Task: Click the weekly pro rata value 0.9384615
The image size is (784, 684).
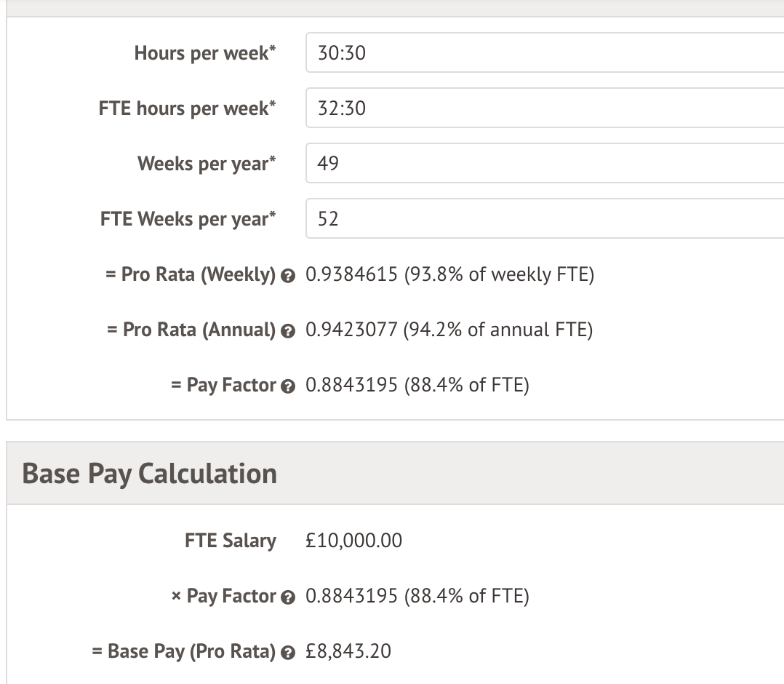Action: (351, 275)
